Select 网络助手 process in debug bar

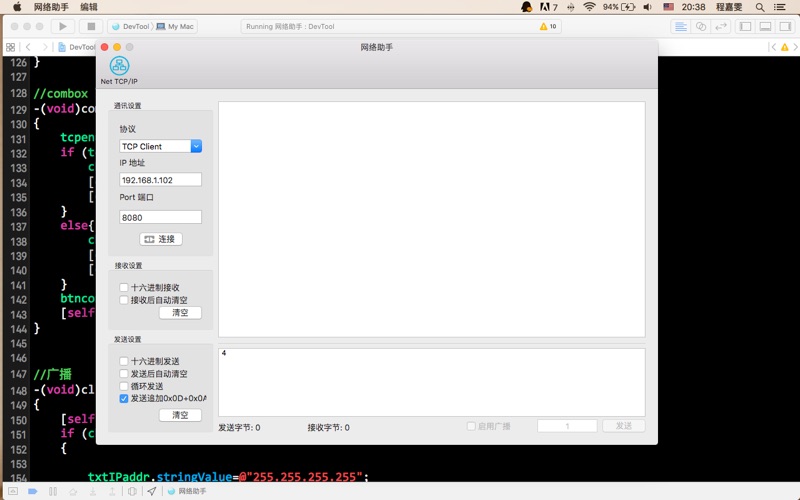[x=187, y=491]
